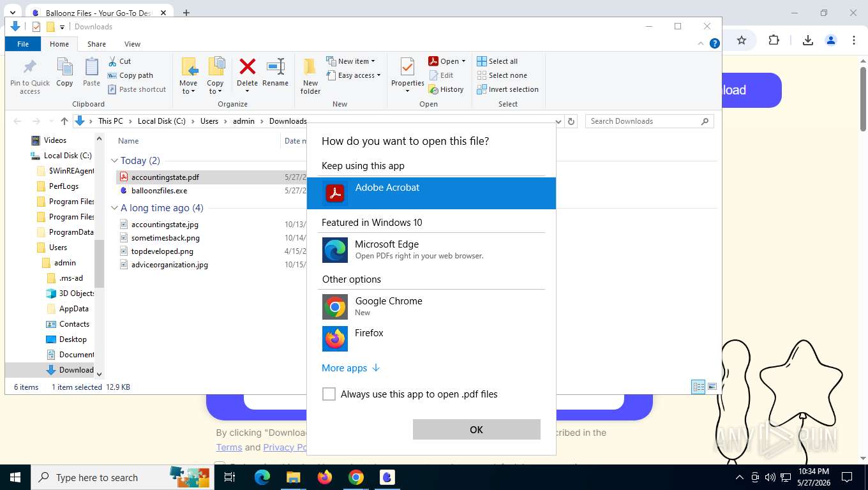Click Pin to Quick access icon
The height and width of the screenshot is (490, 868).
[x=29, y=77]
